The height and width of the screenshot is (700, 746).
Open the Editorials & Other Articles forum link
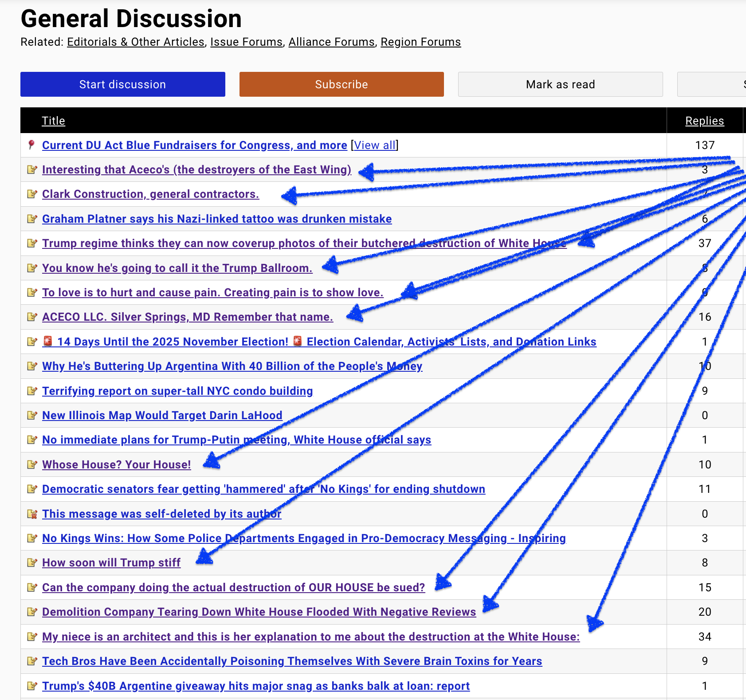(x=136, y=42)
